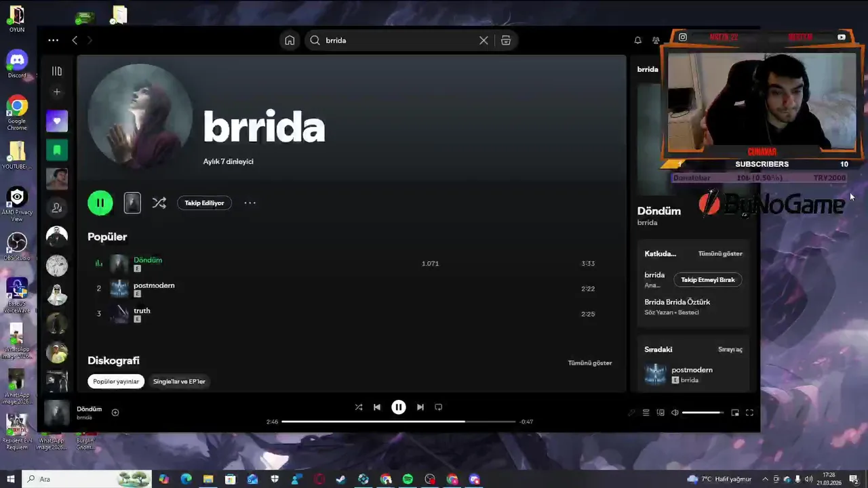Open weather widget 7°C Hafif yağmur

721,479
